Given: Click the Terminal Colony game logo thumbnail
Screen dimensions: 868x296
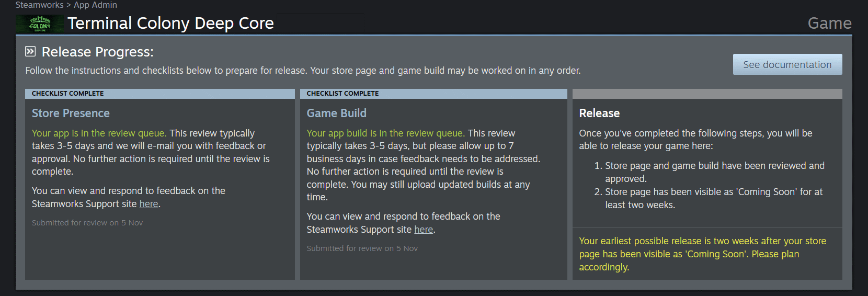Looking at the screenshot, I should tap(40, 24).
